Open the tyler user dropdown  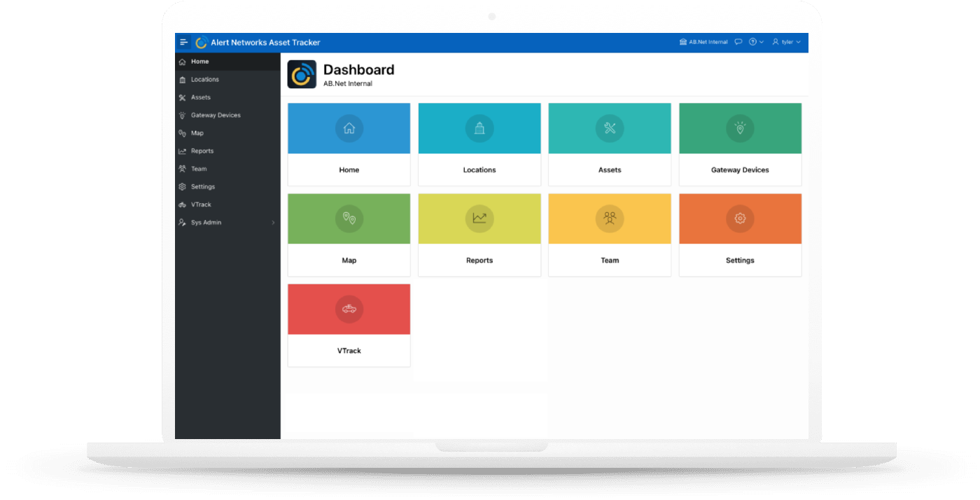[786, 42]
